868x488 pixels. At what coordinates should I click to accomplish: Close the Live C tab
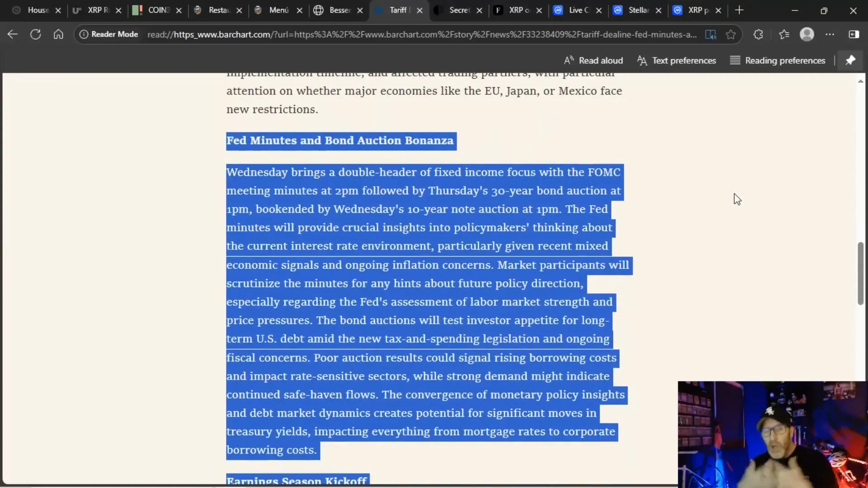click(x=599, y=10)
